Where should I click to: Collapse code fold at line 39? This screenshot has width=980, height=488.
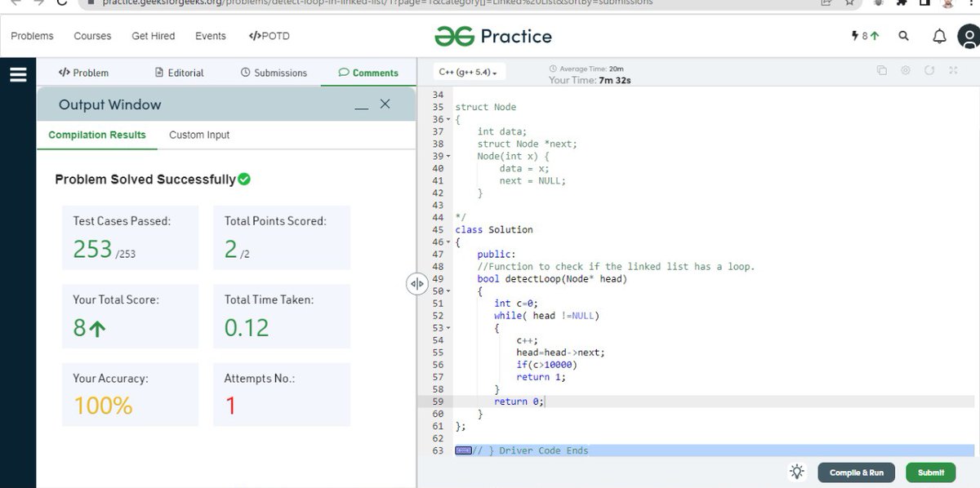pyautogui.click(x=448, y=157)
